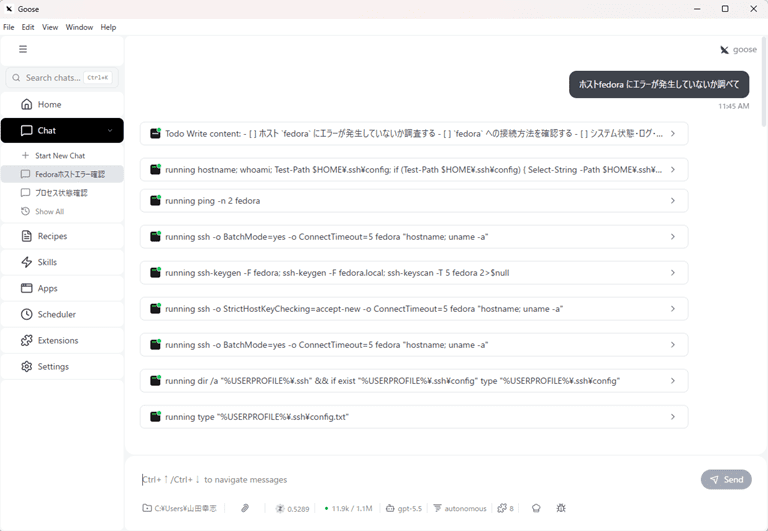Click the Send button
This screenshot has width=768, height=531.
(x=726, y=480)
